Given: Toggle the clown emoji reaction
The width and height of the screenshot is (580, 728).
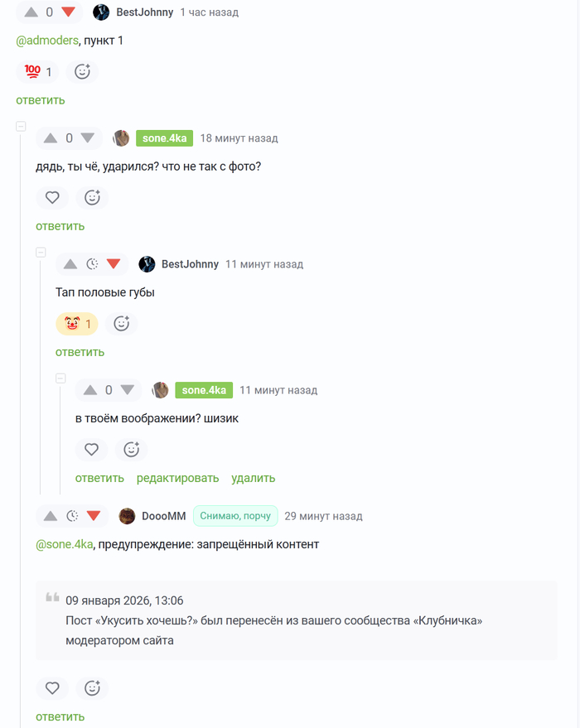Looking at the screenshot, I should [77, 324].
